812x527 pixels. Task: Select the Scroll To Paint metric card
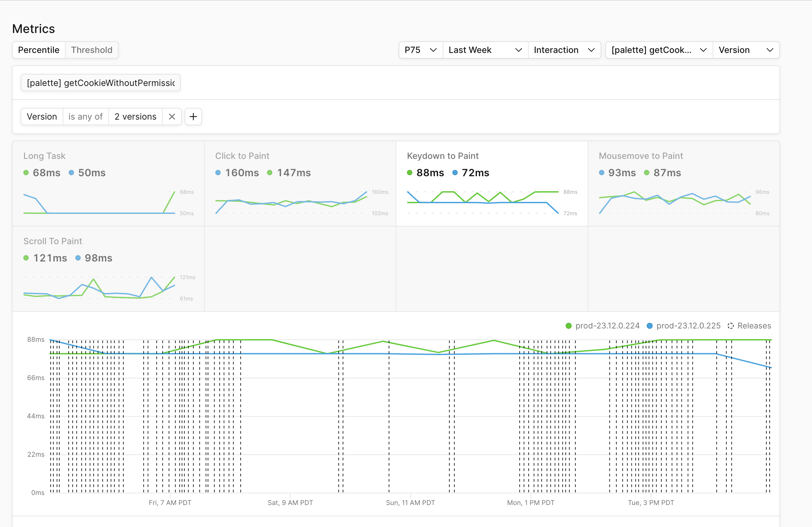108,269
